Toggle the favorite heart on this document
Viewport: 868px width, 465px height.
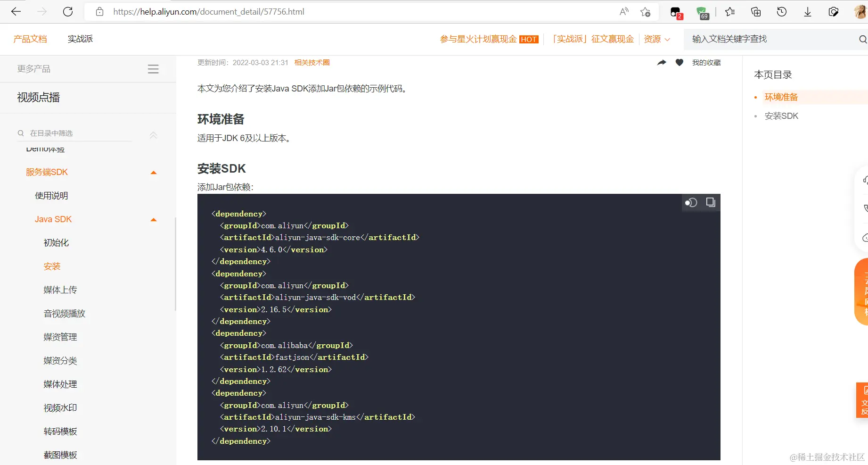click(x=679, y=62)
